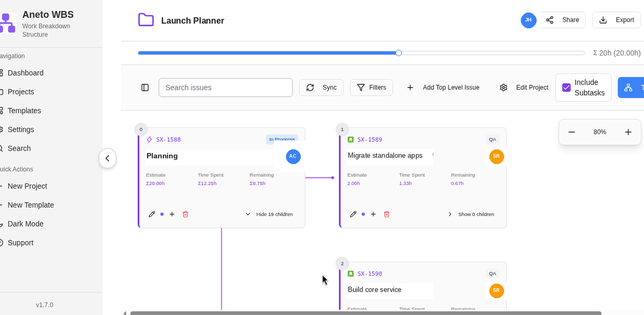644x315 pixels.
Task: Add a child to the Planning issue
Action: (172, 214)
